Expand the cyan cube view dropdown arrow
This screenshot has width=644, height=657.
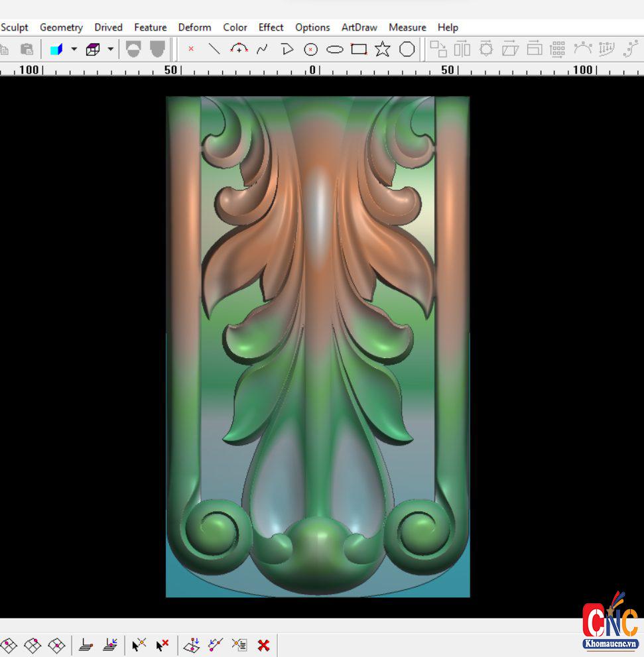[x=74, y=50]
